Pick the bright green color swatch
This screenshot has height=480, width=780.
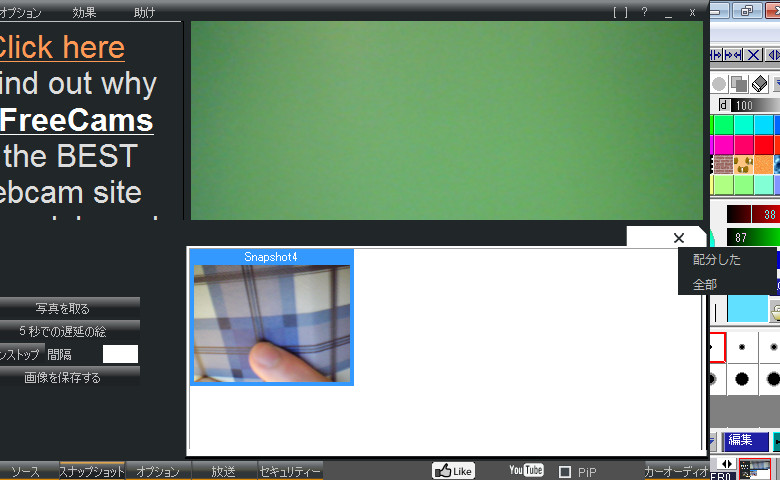coord(724,125)
